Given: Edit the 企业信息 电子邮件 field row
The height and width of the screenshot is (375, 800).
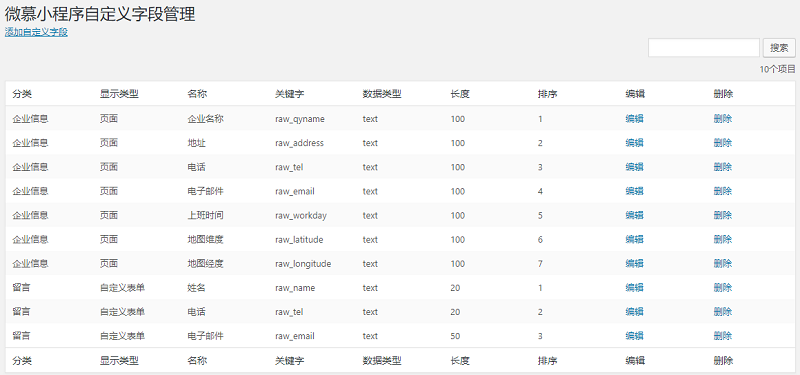Looking at the screenshot, I should click(x=634, y=191).
